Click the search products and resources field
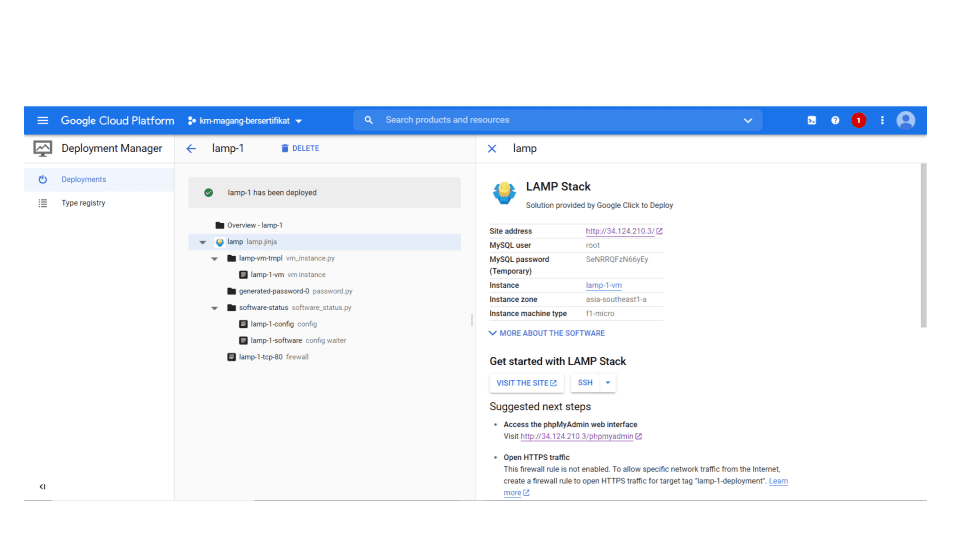960x540 pixels. [557, 120]
